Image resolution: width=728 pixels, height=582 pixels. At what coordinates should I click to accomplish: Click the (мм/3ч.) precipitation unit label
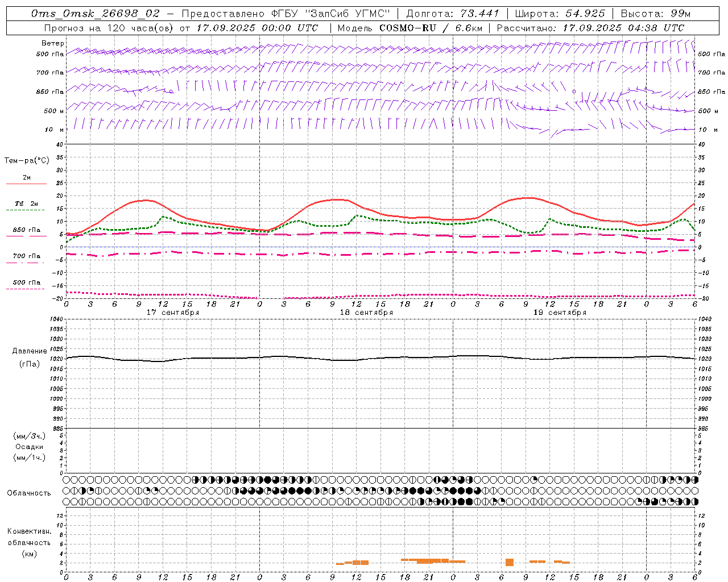click(30, 436)
